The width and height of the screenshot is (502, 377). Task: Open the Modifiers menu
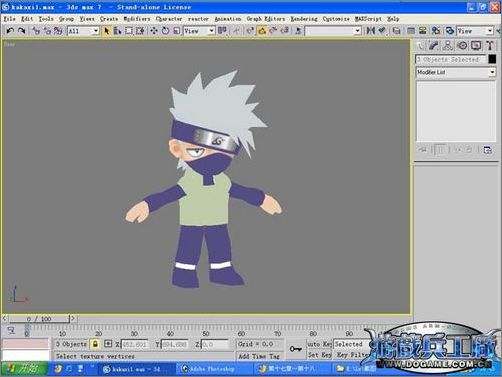[137, 19]
